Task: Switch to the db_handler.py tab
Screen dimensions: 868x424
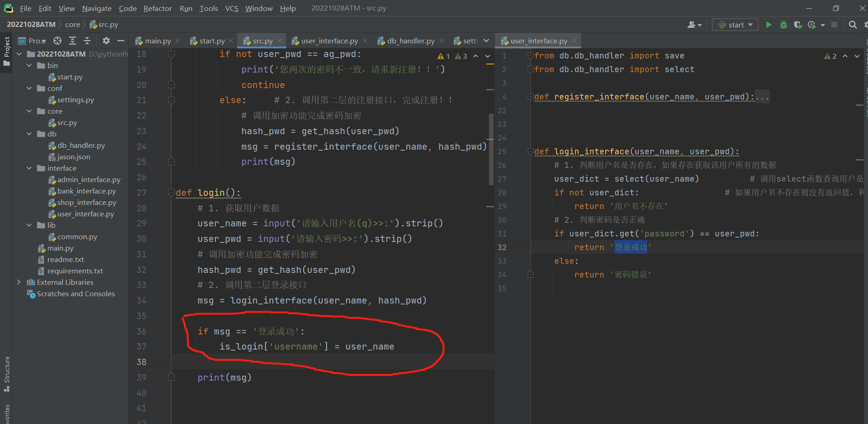Action: (411, 41)
